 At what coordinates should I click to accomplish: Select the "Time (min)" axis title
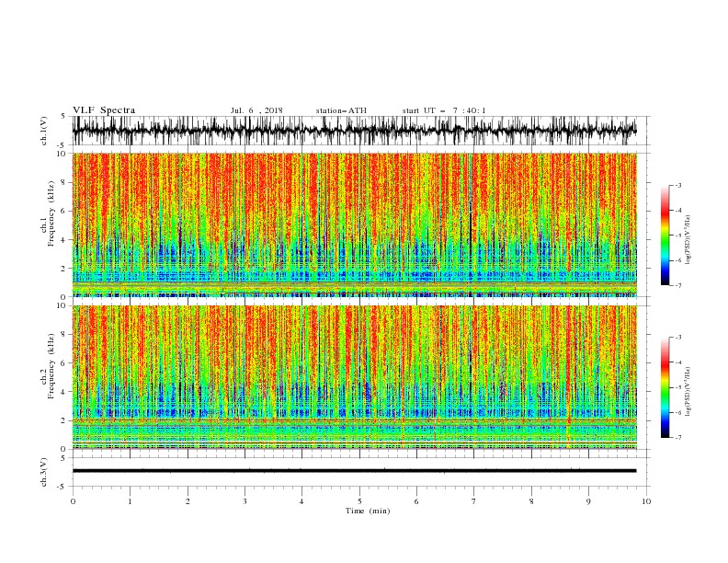[x=368, y=511]
